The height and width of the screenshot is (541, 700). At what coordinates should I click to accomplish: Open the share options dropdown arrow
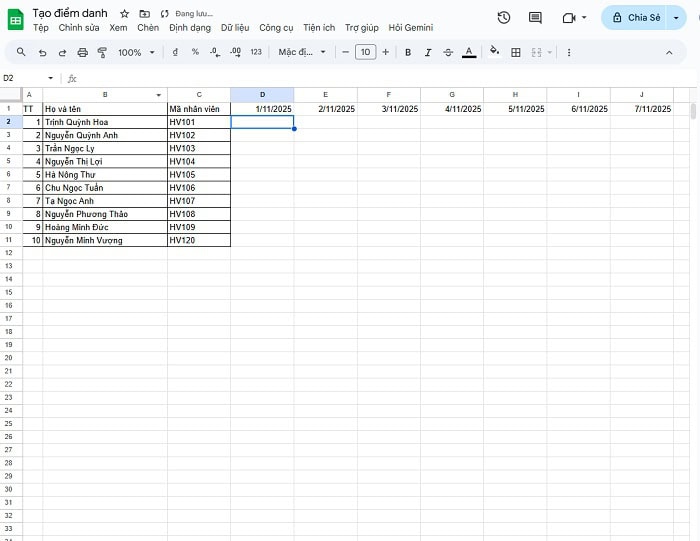click(676, 18)
